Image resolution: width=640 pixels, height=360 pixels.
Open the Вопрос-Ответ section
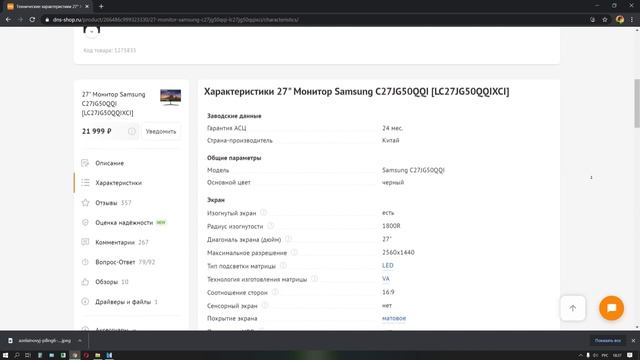pos(115,262)
